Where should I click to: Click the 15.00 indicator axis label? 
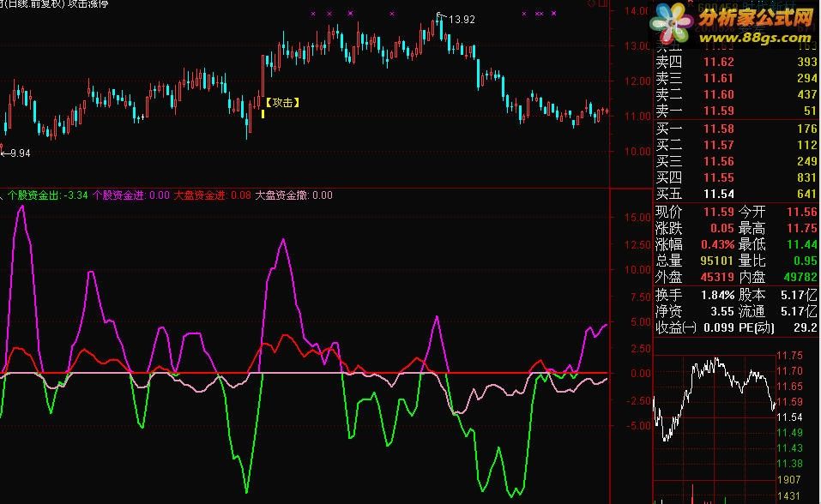(637, 217)
